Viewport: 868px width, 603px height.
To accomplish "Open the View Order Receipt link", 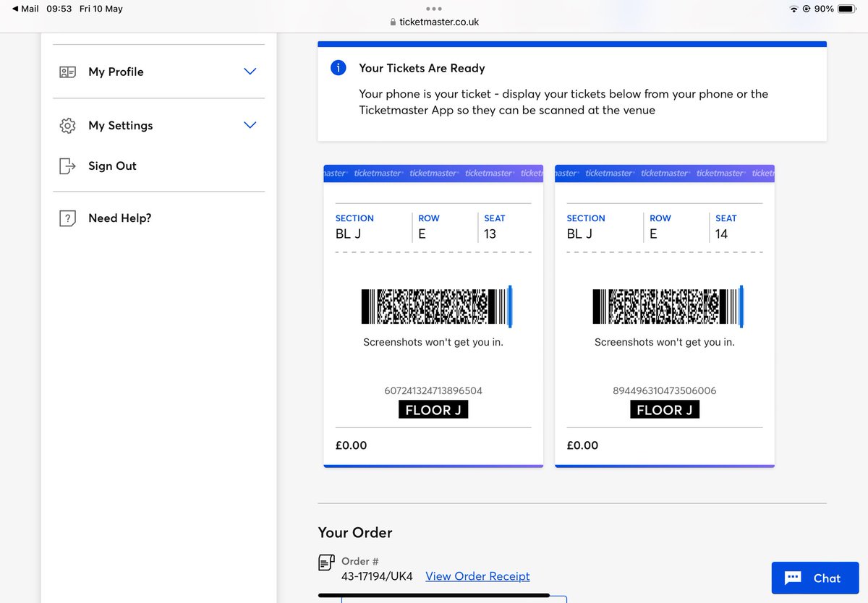I will coord(477,576).
